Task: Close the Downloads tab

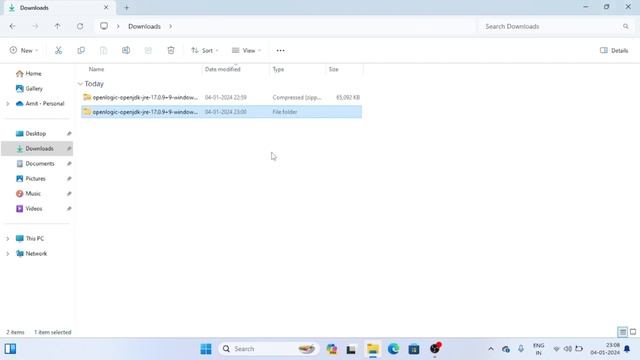Action: [106, 7]
